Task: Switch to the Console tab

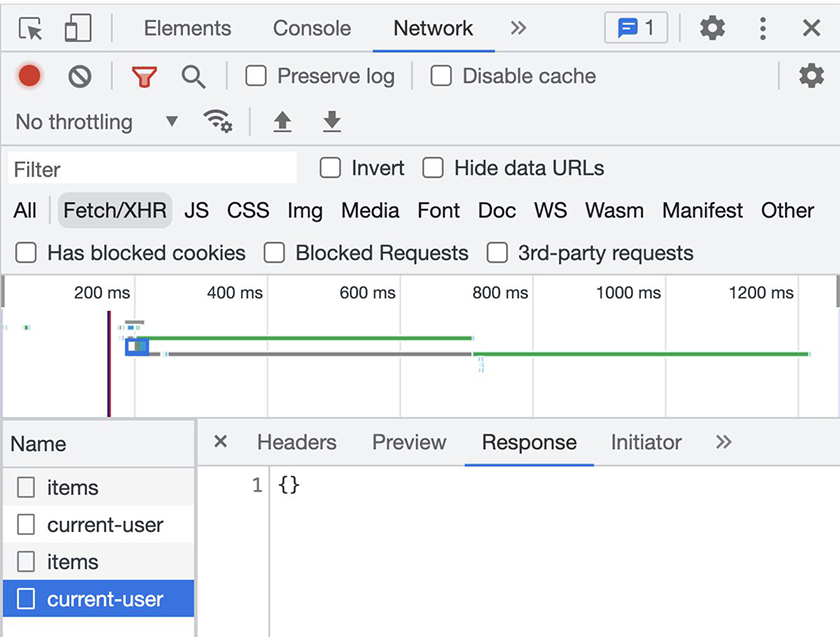Action: 312,28
